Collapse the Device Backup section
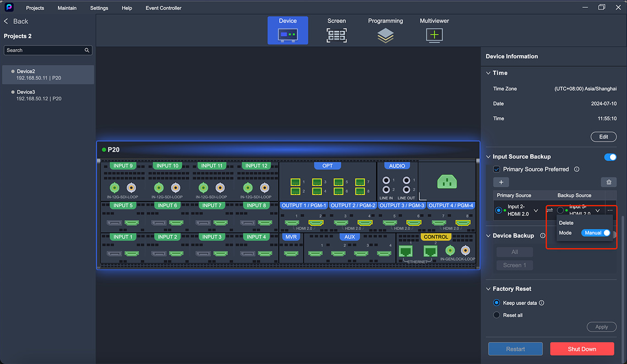This screenshot has height=364, width=627. [x=488, y=236]
